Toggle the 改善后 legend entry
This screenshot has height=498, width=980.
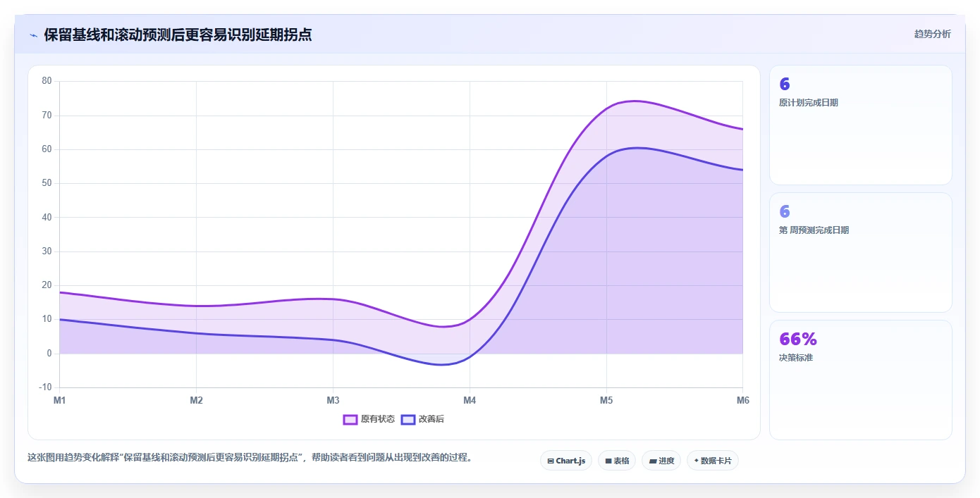tap(422, 419)
